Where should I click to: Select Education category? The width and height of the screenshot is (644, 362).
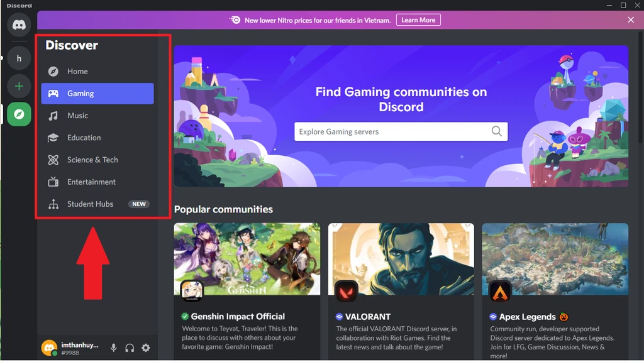point(97,138)
